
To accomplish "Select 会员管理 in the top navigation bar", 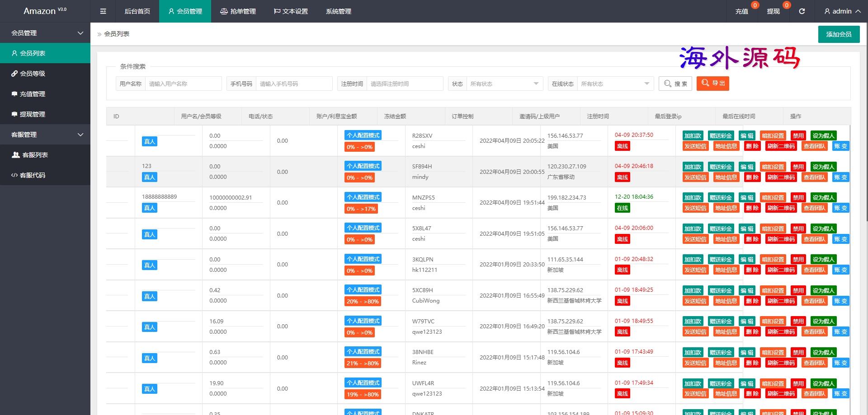I will [185, 11].
